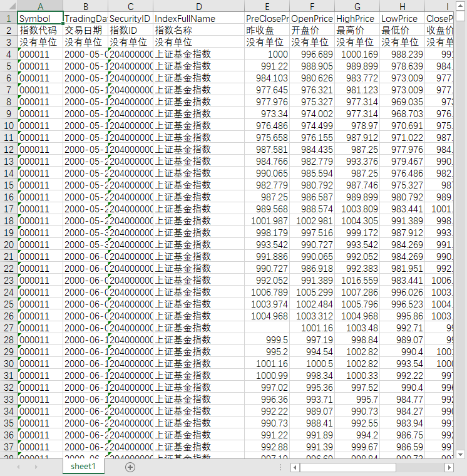Go to next sheet navigation arrow
The image size is (467, 476).
click(x=36, y=467)
